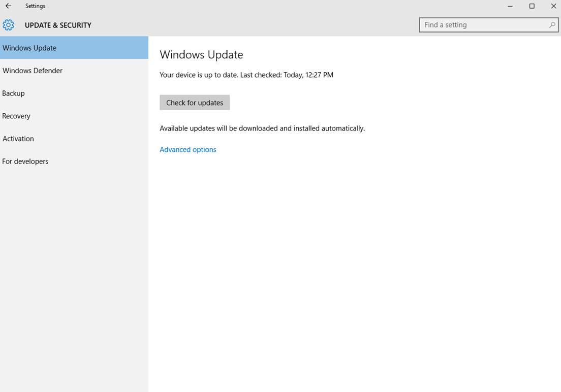Open Windows Defender section
Screen dimensions: 561x392
click(74, 71)
